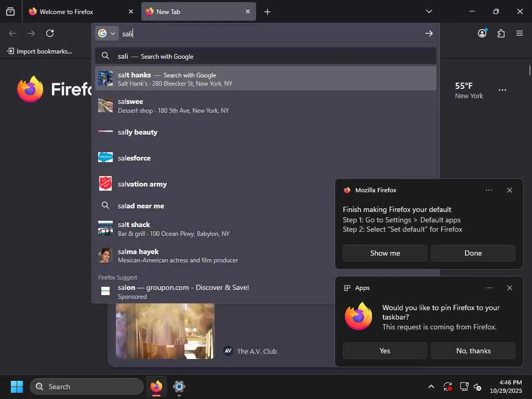Select the 'salt hanks' suggestion

click(x=265, y=78)
